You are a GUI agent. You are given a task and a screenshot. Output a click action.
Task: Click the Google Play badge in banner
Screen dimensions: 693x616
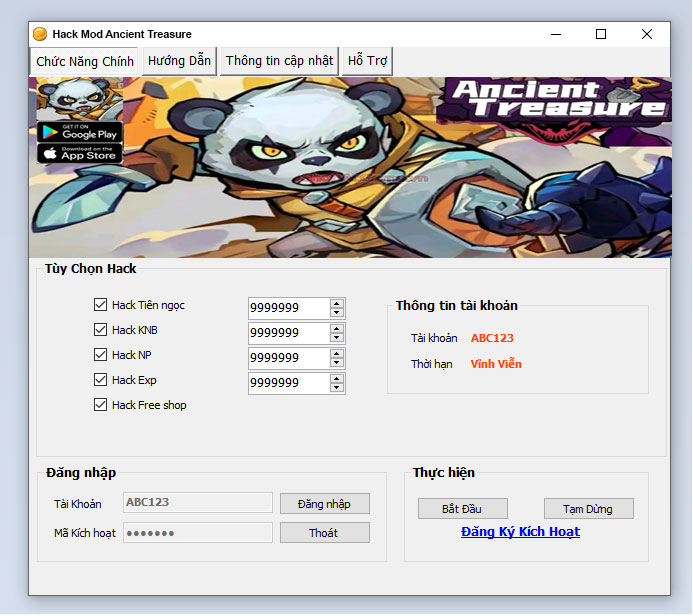coord(80,132)
